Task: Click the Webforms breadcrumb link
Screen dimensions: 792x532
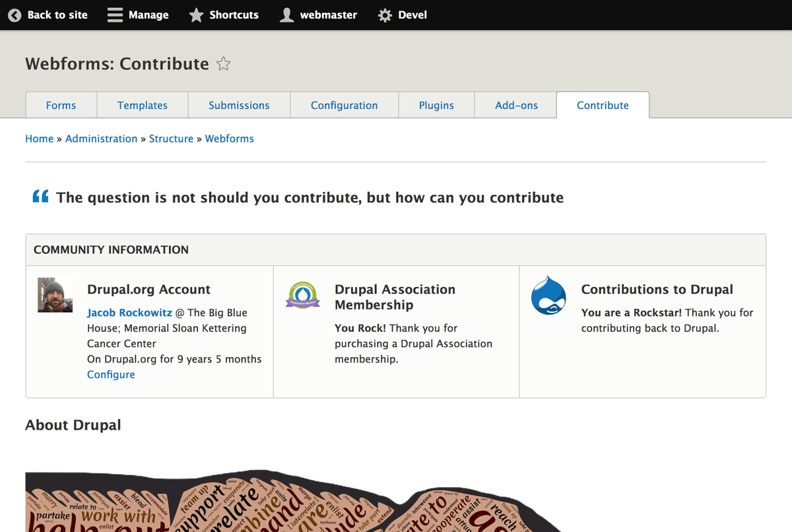Action: [x=229, y=139]
